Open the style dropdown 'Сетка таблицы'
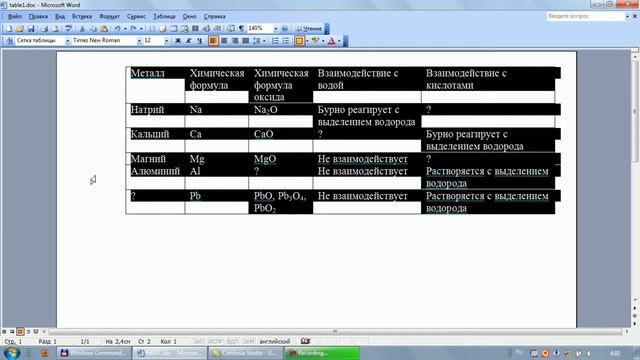Screen dimensions: 640x360 (67, 41)
